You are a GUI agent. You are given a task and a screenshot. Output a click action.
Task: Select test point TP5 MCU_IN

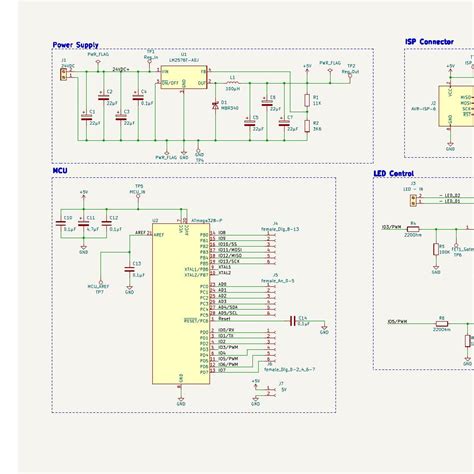point(138,196)
